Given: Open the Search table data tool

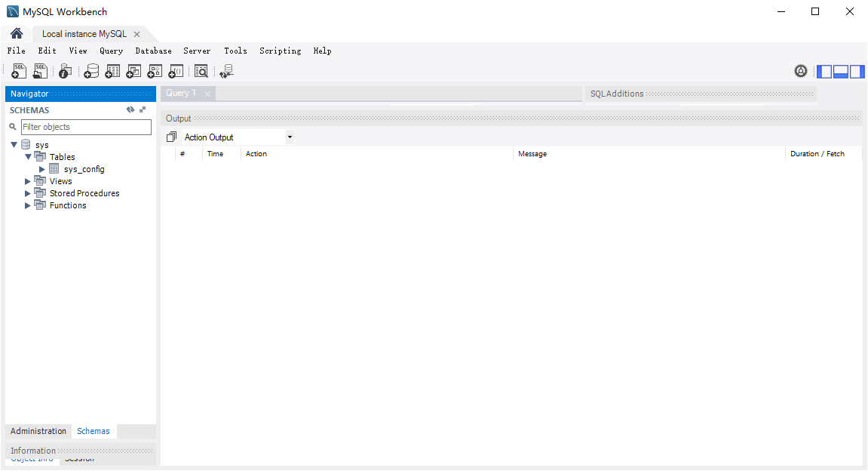Looking at the screenshot, I should click(201, 71).
